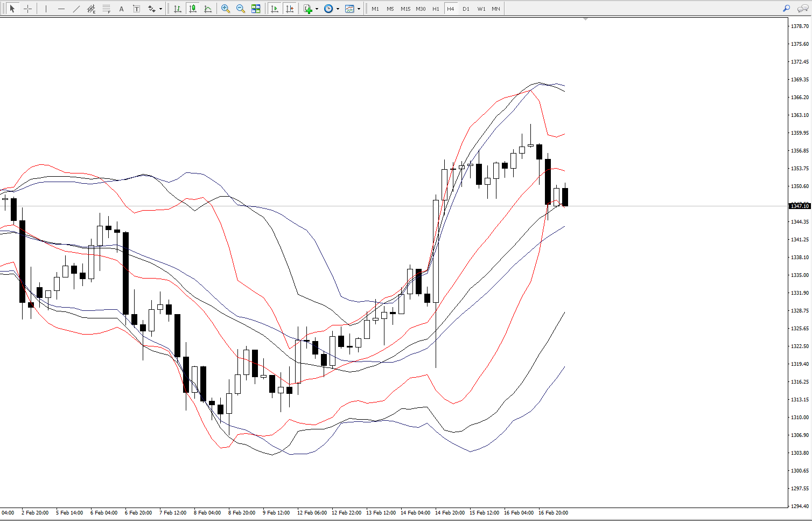
Task: Select the Equidistant Channel tool
Action: pyautogui.click(x=91, y=9)
